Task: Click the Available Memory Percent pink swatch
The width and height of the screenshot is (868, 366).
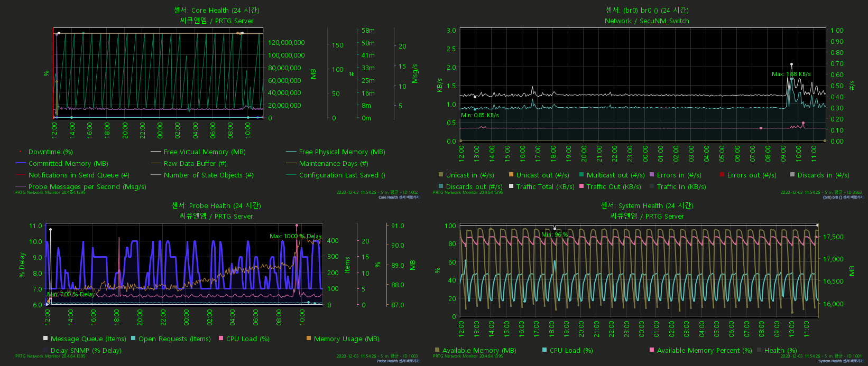Action: [652, 350]
